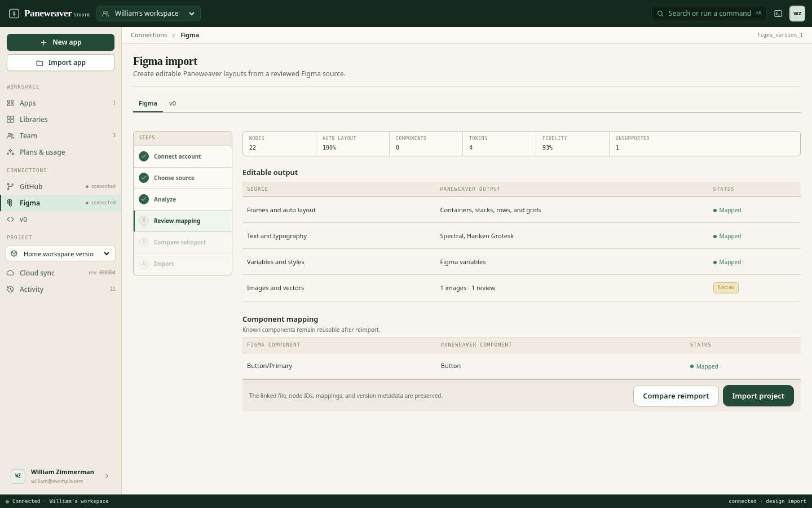812x508 pixels.
Task: Click the checkmark icon beside Choose source
Action: [144, 178]
